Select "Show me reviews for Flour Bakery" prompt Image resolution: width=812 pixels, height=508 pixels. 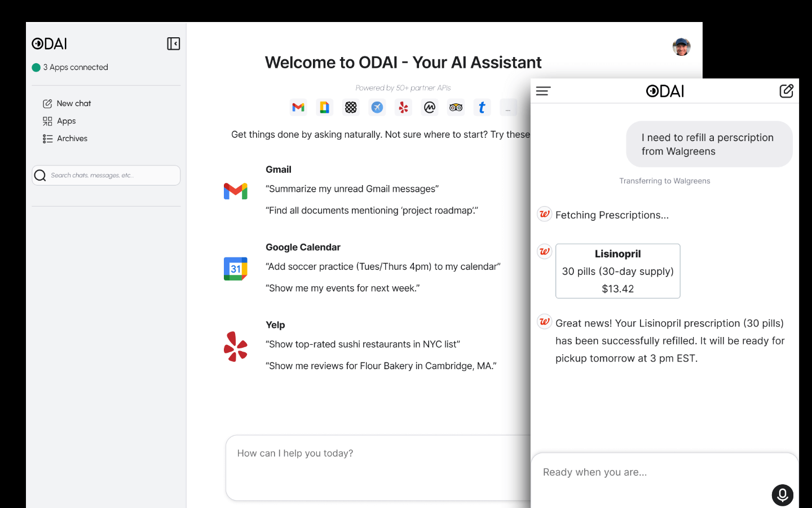tap(381, 366)
